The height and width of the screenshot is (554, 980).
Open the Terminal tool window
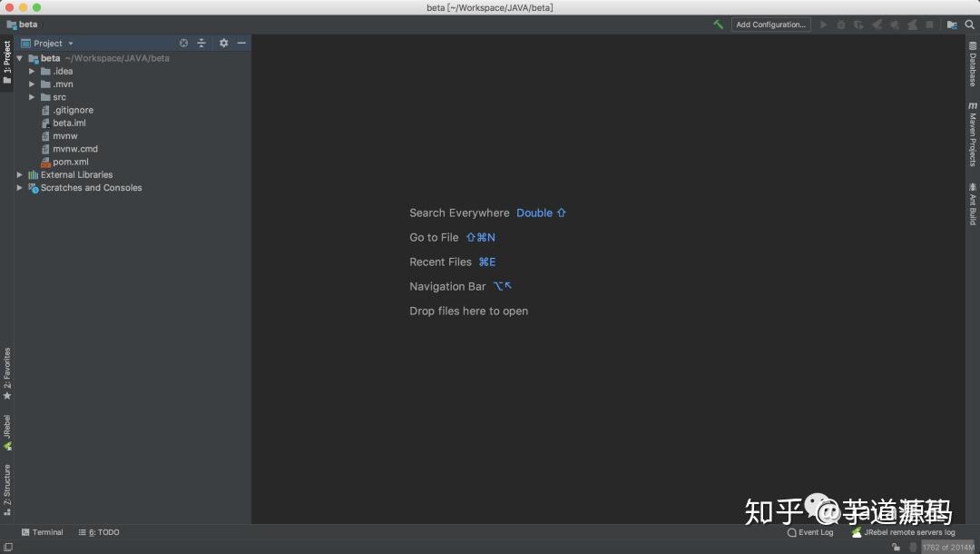click(43, 532)
